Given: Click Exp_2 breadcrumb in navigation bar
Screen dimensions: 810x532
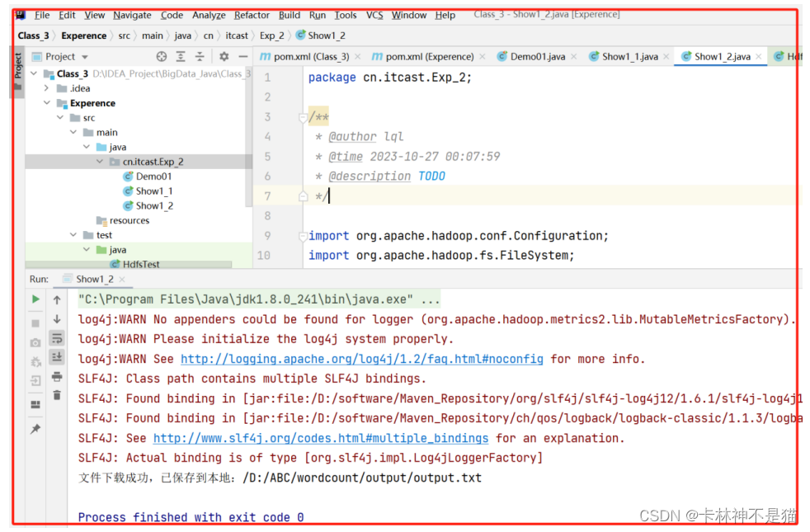Looking at the screenshot, I should [271, 35].
